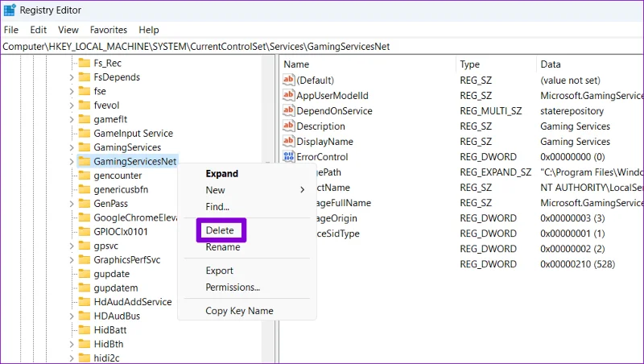Select Copy Key Name in context menu
The width and height of the screenshot is (644, 364).
point(239,311)
